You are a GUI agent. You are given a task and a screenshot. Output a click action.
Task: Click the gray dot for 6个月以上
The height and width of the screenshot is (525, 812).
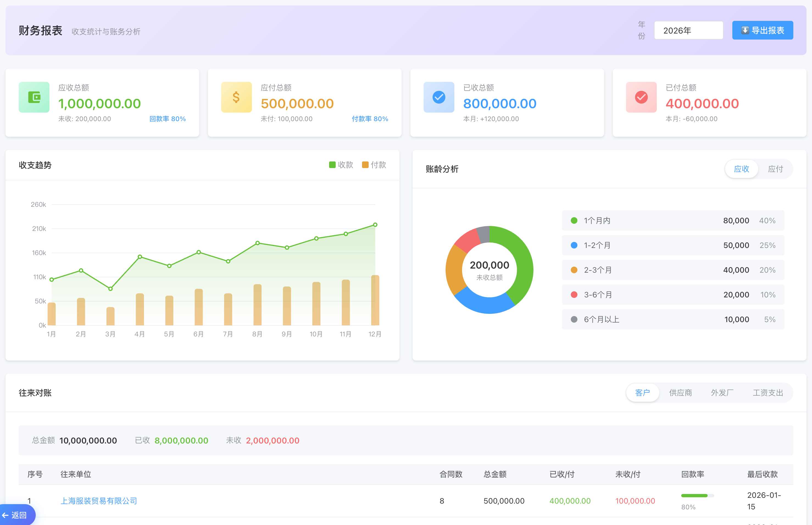tap(574, 319)
